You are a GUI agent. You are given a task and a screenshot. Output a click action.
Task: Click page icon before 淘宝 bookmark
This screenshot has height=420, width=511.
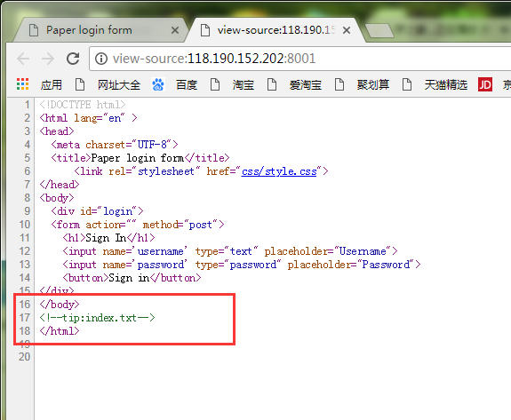pyautogui.click(x=215, y=84)
